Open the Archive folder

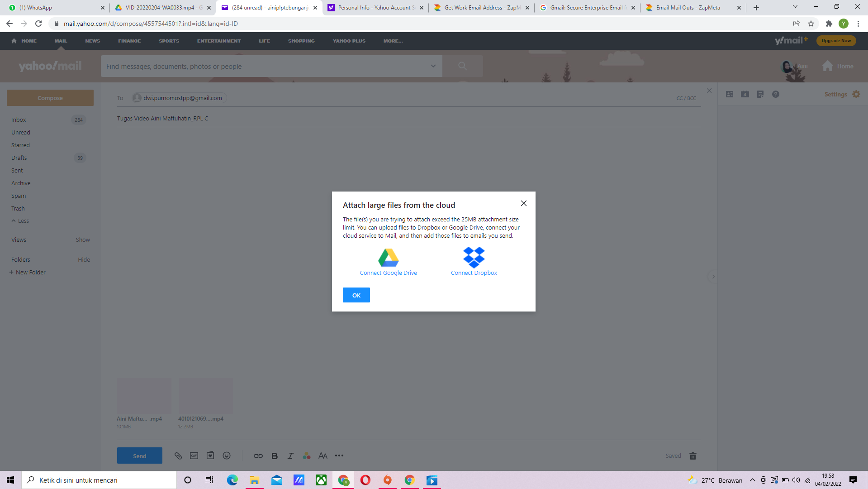21,183
